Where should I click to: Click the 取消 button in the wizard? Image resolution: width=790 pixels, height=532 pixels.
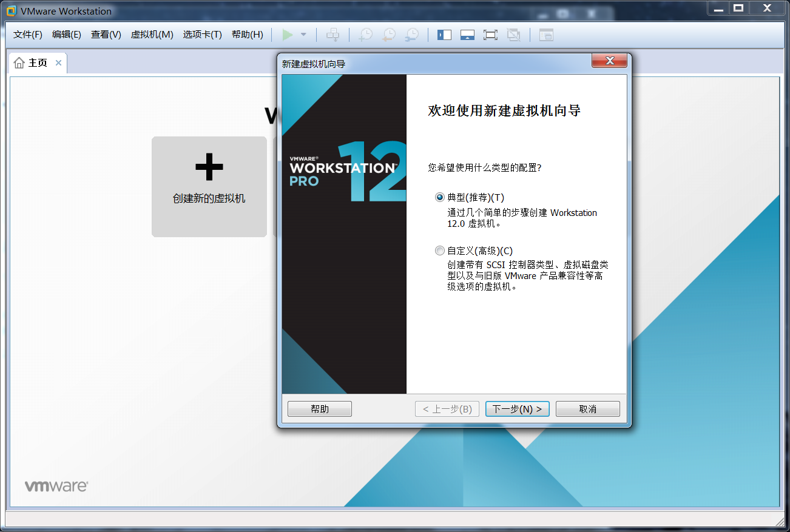coord(588,409)
